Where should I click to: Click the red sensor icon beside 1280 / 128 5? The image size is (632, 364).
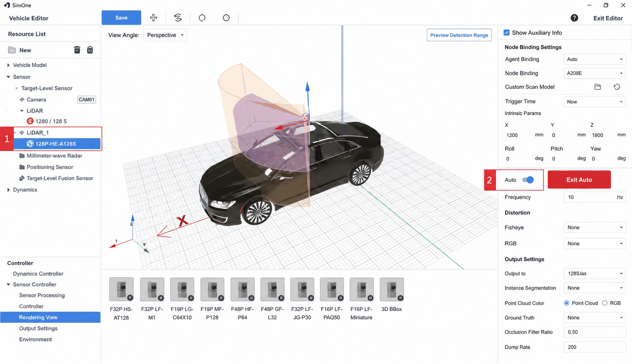pos(30,121)
